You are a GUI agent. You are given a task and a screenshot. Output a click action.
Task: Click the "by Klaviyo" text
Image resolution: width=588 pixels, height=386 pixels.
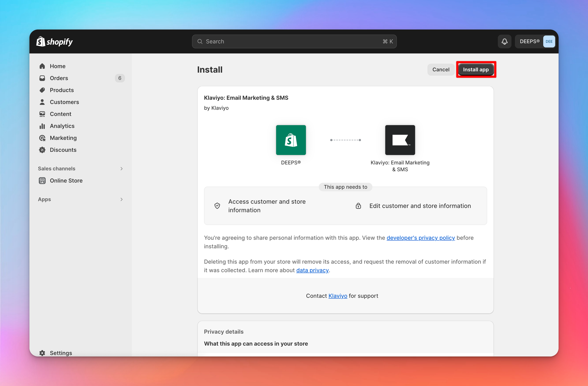(x=216, y=108)
